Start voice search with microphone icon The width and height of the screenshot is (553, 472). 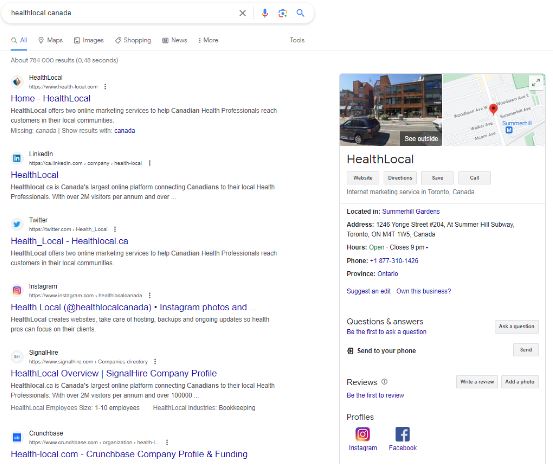pos(265,13)
